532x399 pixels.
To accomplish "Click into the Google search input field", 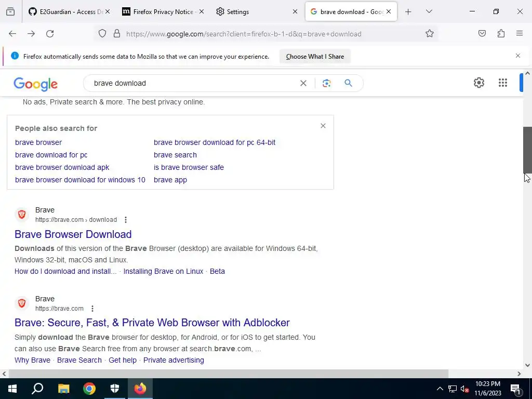I will point(193,83).
